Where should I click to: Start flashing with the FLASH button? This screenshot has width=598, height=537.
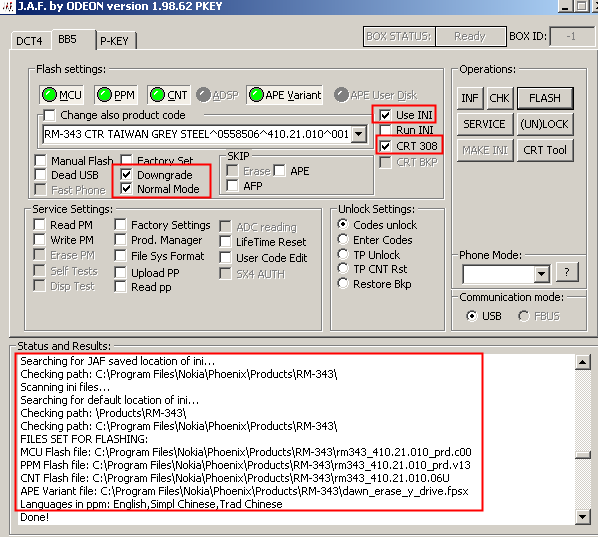[545, 98]
